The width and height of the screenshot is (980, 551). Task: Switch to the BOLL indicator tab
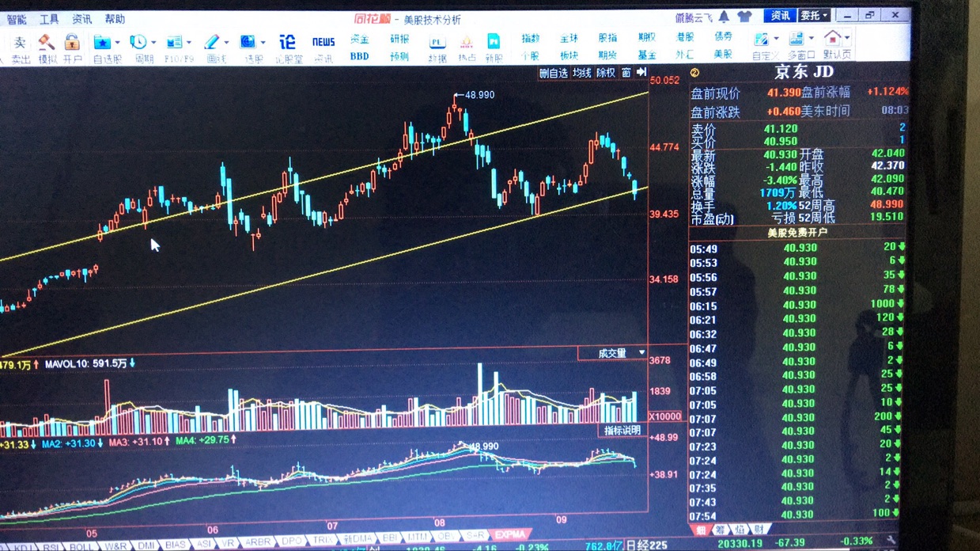click(x=81, y=547)
